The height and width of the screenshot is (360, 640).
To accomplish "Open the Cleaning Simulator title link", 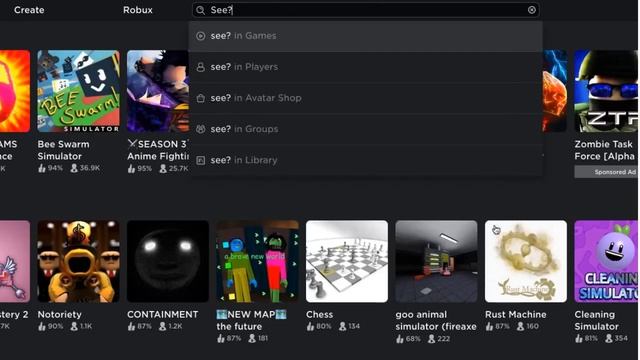I will 596,320.
